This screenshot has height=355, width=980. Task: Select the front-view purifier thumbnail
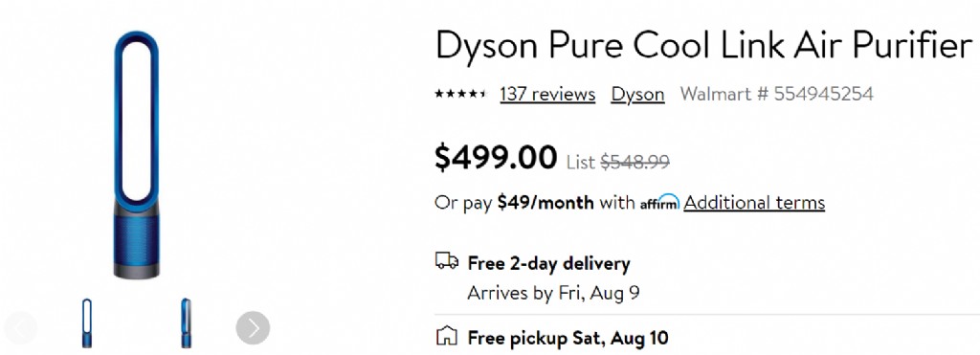87,323
